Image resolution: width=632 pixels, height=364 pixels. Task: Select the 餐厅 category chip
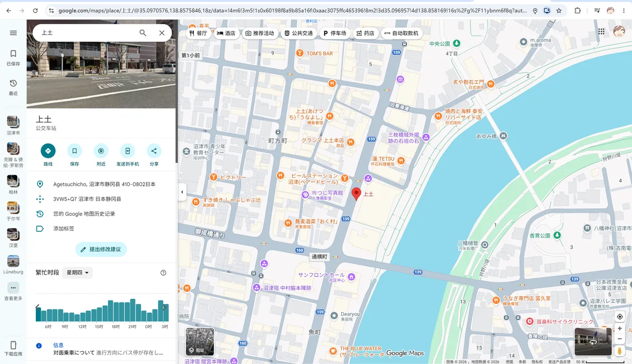(x=199, y=33)
